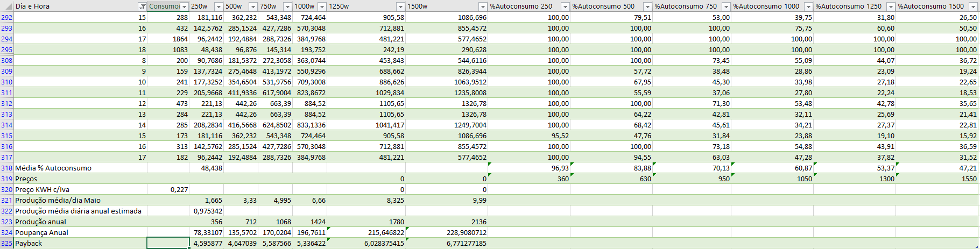Select row header 312
The image size is (980, 249).
[6, 103]
